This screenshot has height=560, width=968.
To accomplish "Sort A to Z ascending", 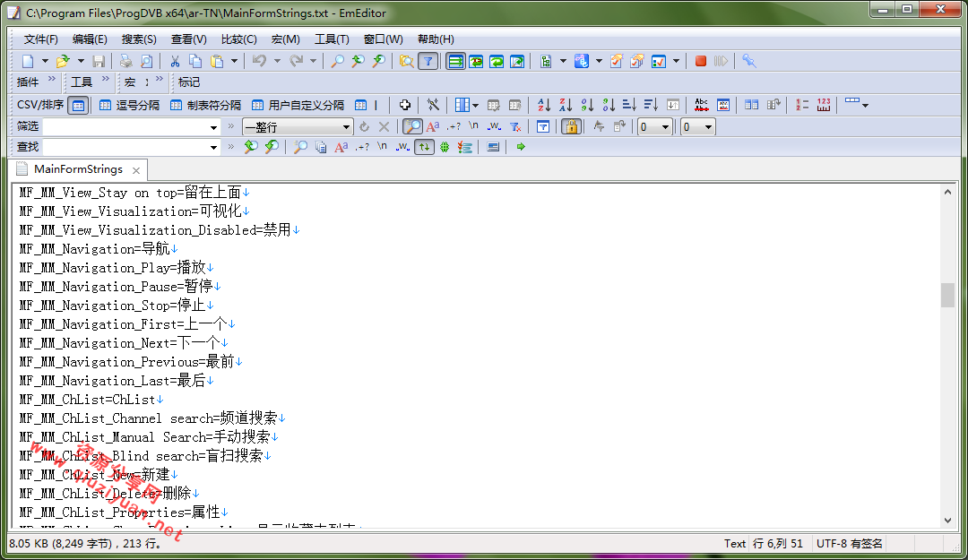I will 544,105.
